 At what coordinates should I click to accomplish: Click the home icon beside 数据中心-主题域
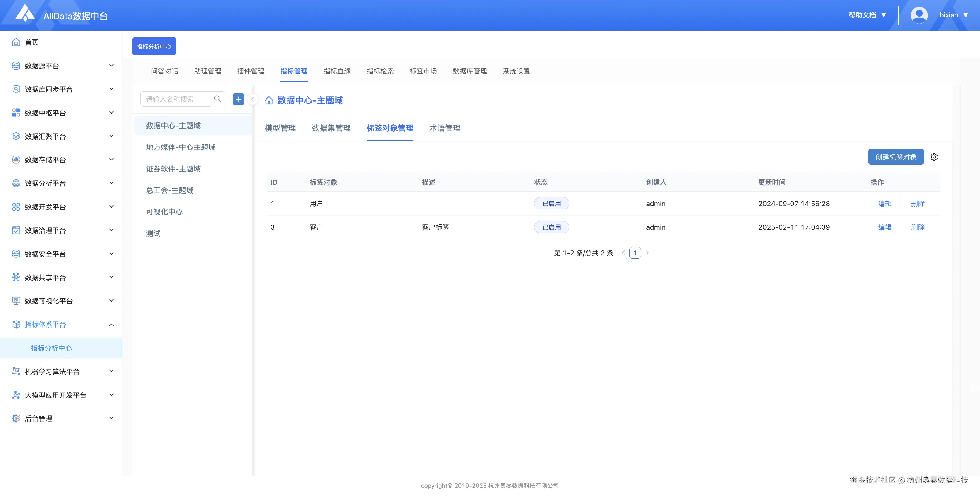click(269, 100)
